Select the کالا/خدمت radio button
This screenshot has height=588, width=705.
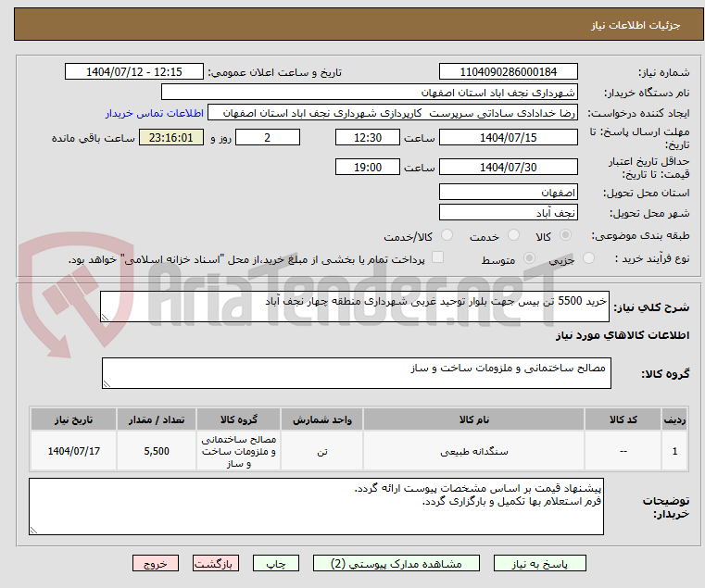pyautogui.click(x=447, y=235)
